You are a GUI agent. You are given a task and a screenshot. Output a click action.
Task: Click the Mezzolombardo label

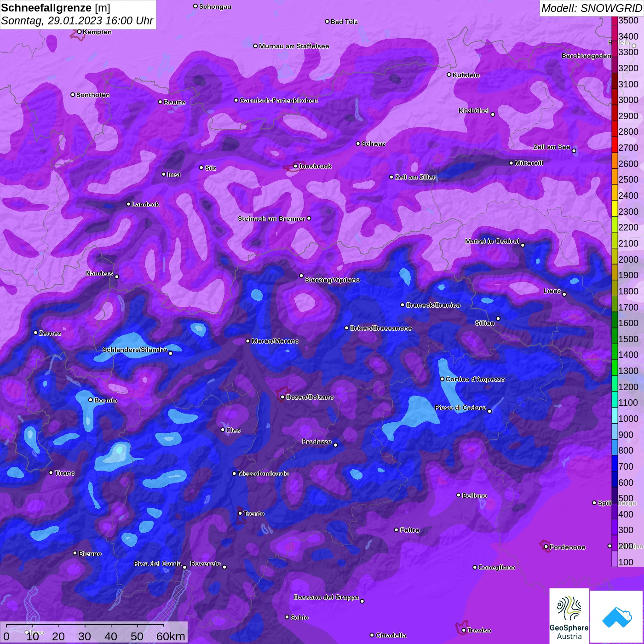click(x=263, y=473)
